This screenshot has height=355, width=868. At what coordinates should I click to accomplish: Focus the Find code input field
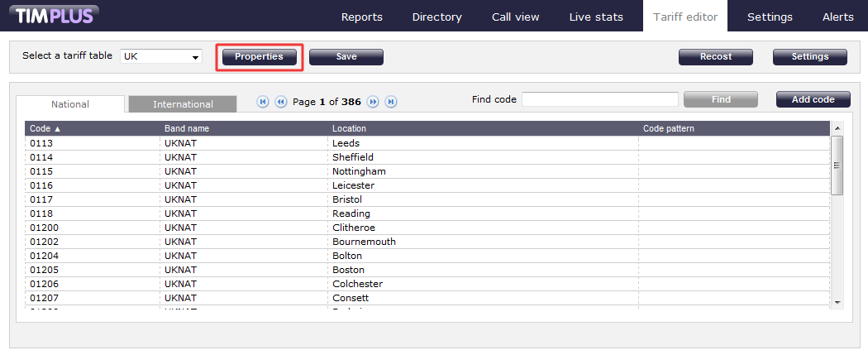(x=599, y=99)
